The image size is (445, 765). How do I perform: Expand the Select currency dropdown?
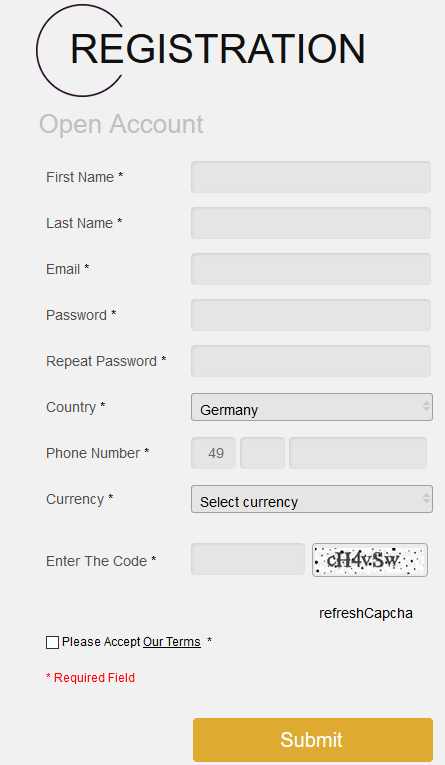pos(312,499)
